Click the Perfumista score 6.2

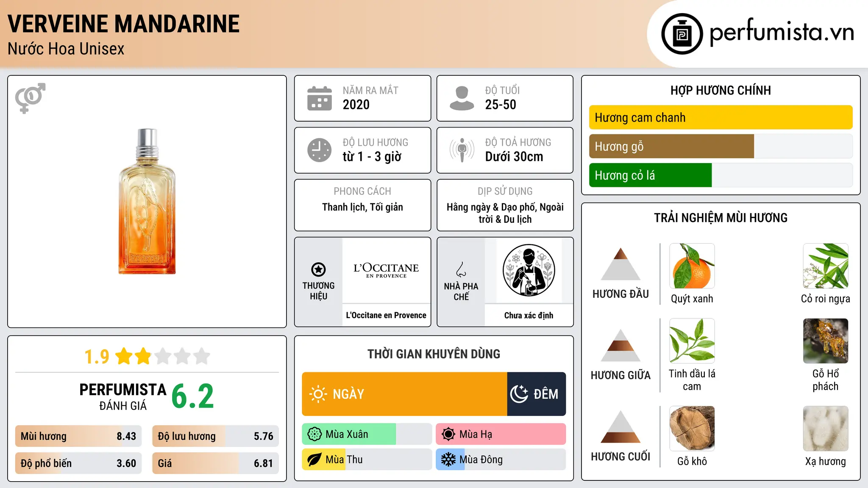(x=193, y=396)
